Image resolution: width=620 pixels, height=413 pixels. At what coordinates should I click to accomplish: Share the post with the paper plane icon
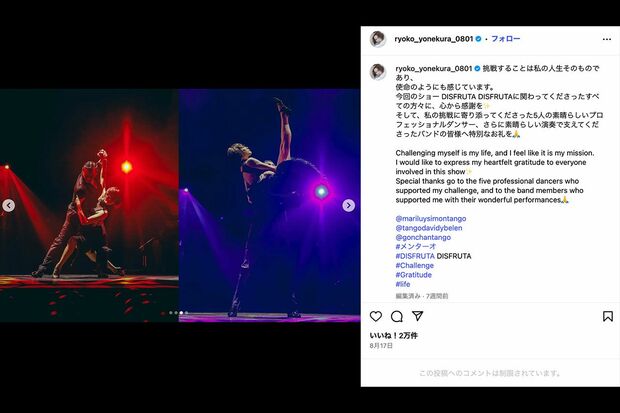pos(418,316)
